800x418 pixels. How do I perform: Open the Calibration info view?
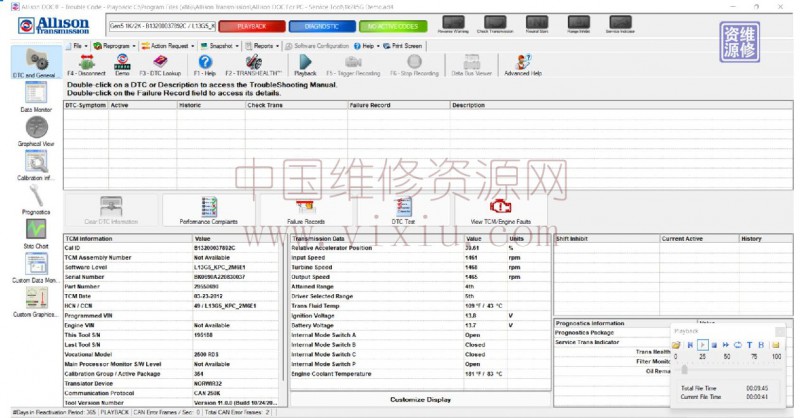tap(36, 165)
